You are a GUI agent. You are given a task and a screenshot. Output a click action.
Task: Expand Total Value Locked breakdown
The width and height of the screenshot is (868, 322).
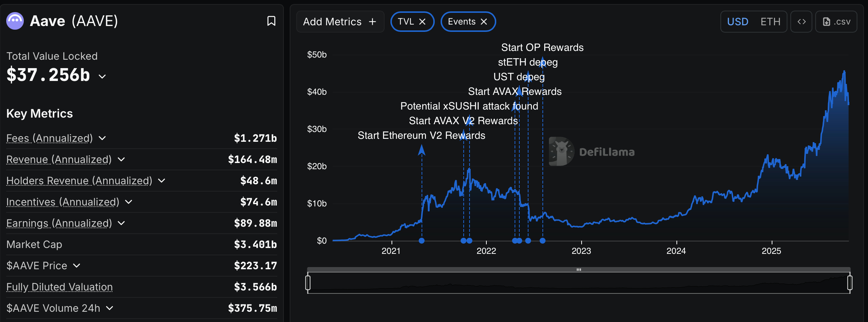coord(102,77)
